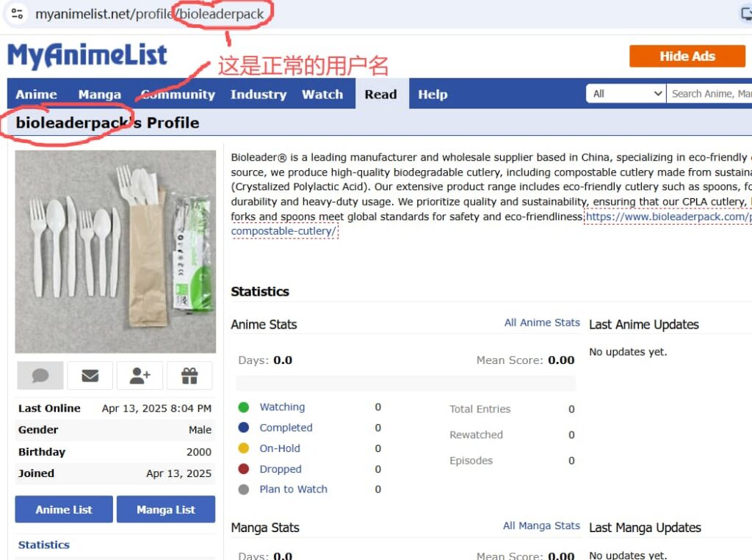Click the green Watching status dot
Screen dimensions: 752x560
click(244, 407)
